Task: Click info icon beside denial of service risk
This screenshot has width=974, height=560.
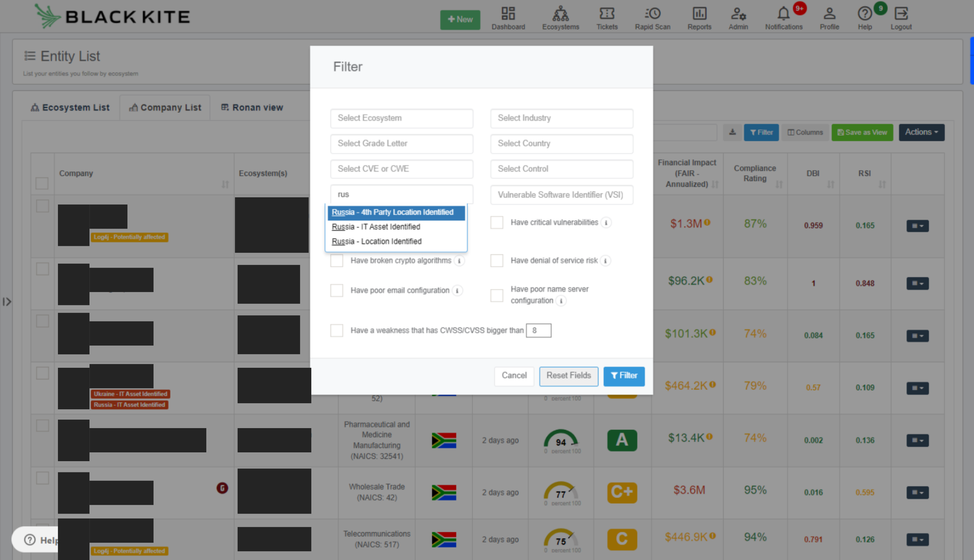Action: 605,261
